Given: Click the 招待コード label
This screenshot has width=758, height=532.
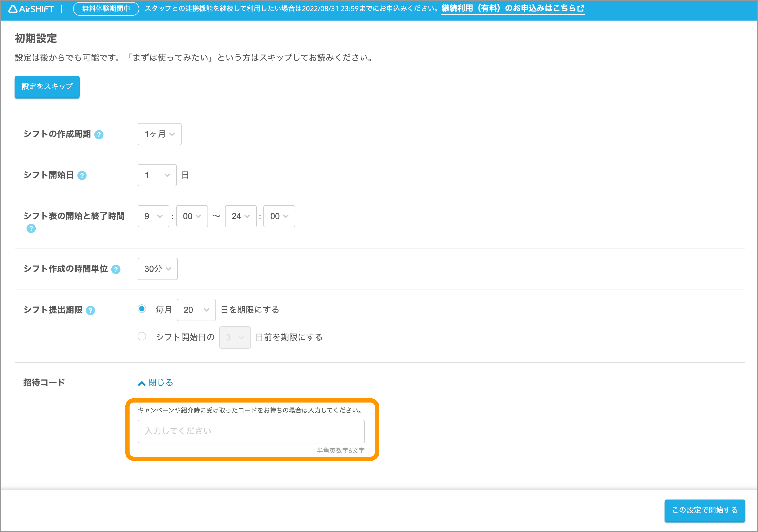Looking at the screenshot, I should (44, 382).
